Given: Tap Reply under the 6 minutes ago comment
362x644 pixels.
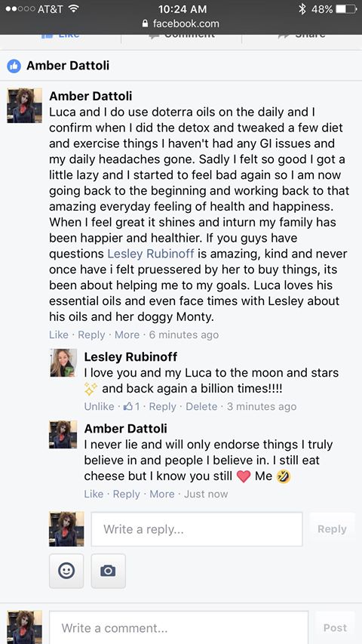Looking at the screenshot, I should 91,334.
